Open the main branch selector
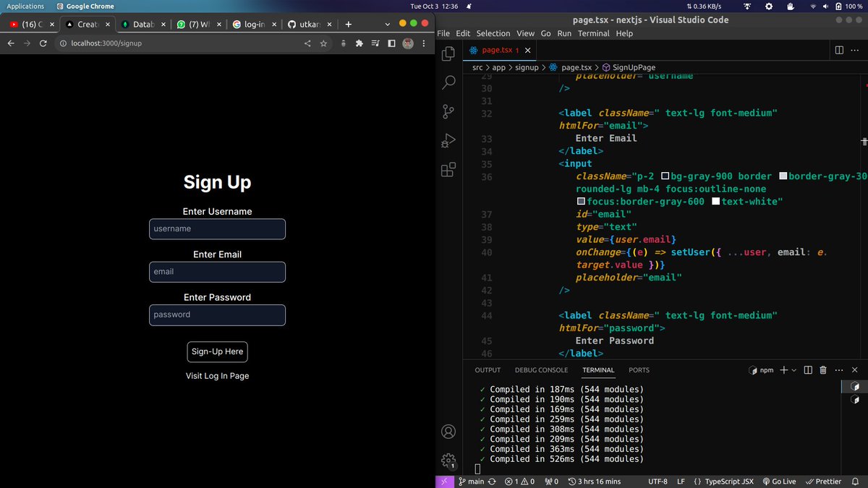Image resolution: width=868 pixels, height=488 pixels. (471, 481)
